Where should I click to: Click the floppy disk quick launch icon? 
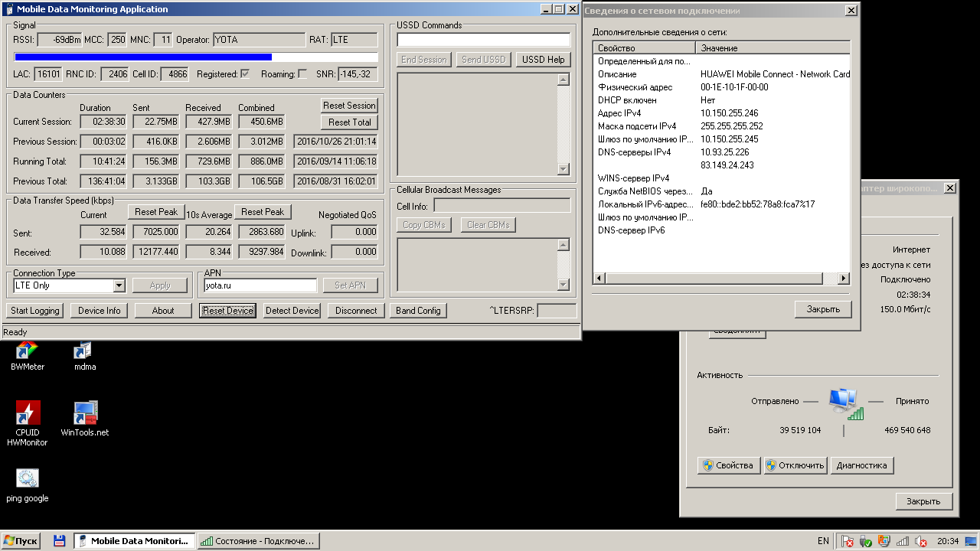60,541
